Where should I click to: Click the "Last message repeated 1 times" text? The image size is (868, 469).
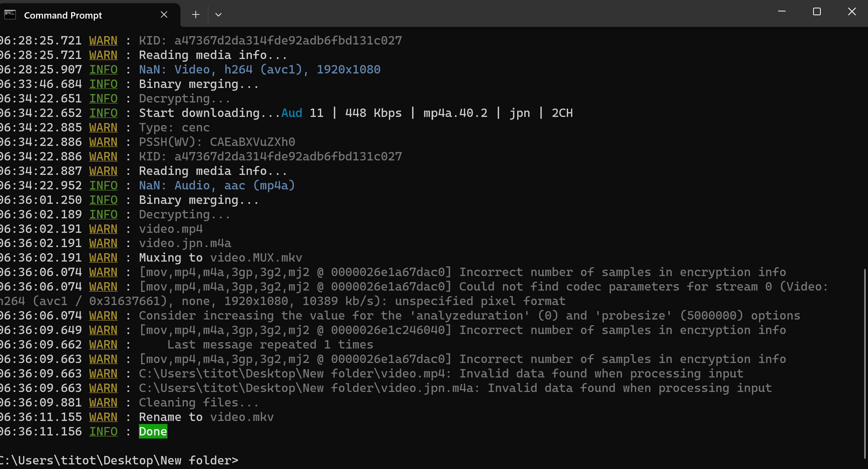click(x=270, y=345)
